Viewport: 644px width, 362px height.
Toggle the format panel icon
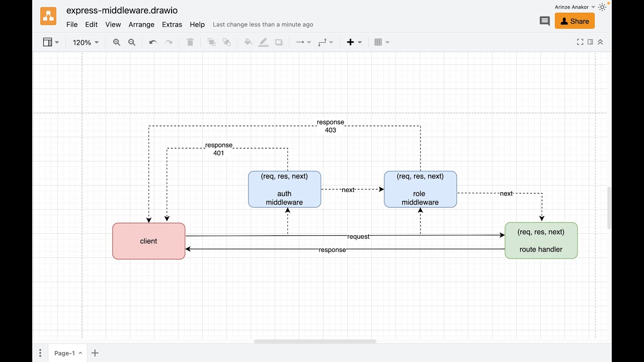click(x=590, y=42)
